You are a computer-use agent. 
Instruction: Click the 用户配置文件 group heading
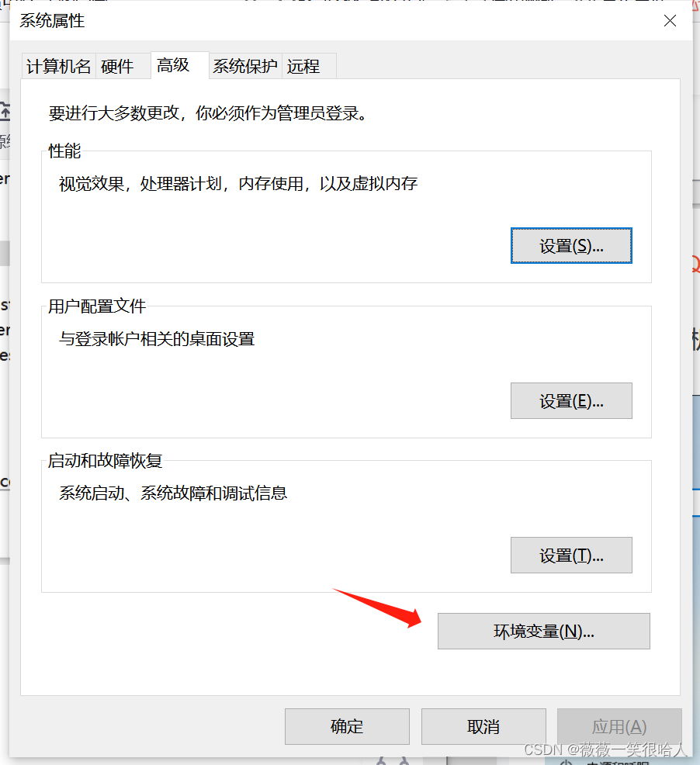point(95,305)
